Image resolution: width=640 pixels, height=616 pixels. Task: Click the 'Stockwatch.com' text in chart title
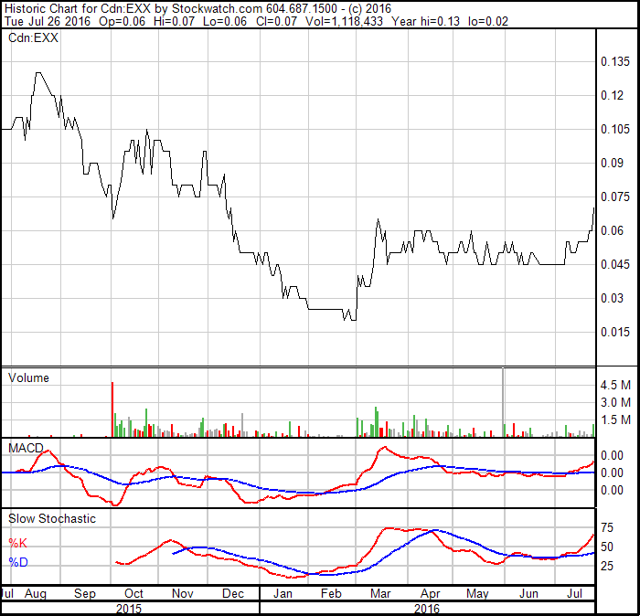pyautogui.click(x=217, y=8)
